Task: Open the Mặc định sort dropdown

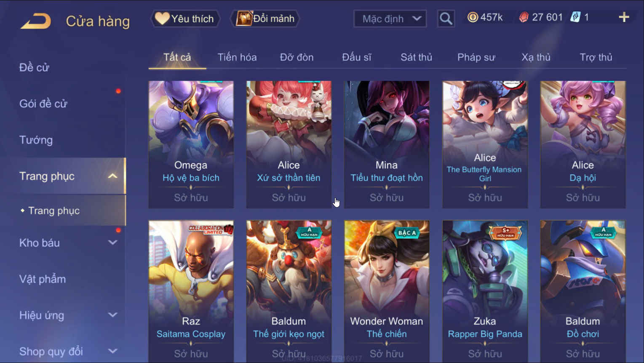Action: [x=390, y=19]
